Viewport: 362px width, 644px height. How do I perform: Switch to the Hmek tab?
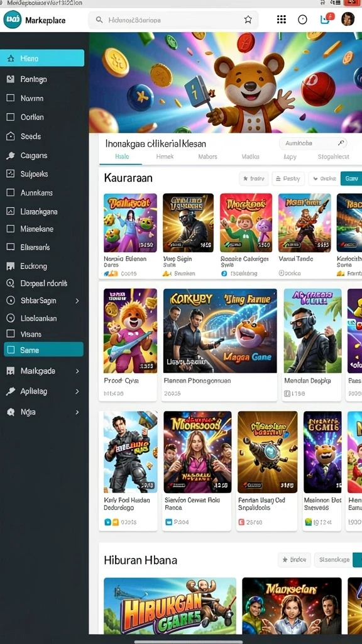tap(165, 157)
